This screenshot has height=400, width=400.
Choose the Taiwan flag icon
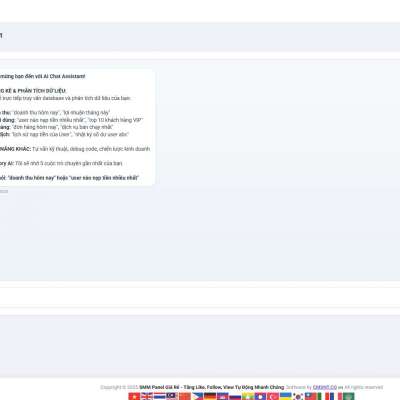coord(311,396)
